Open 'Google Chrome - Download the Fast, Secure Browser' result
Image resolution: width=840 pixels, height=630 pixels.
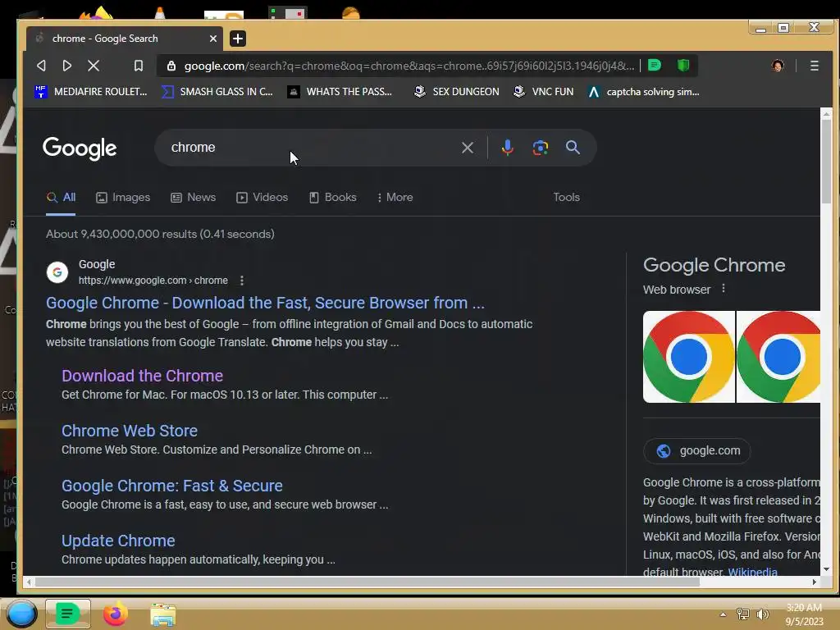pyautogui.click(x=265, y=303)
